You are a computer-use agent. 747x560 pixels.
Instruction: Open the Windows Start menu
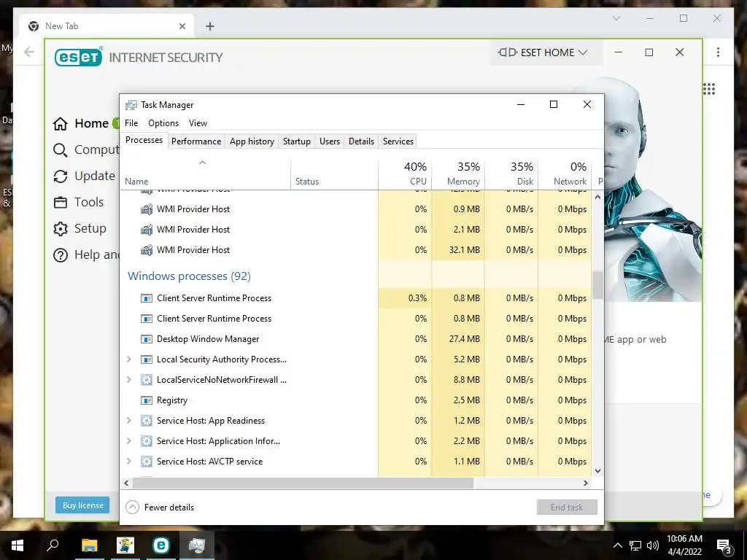coord(18,545)
